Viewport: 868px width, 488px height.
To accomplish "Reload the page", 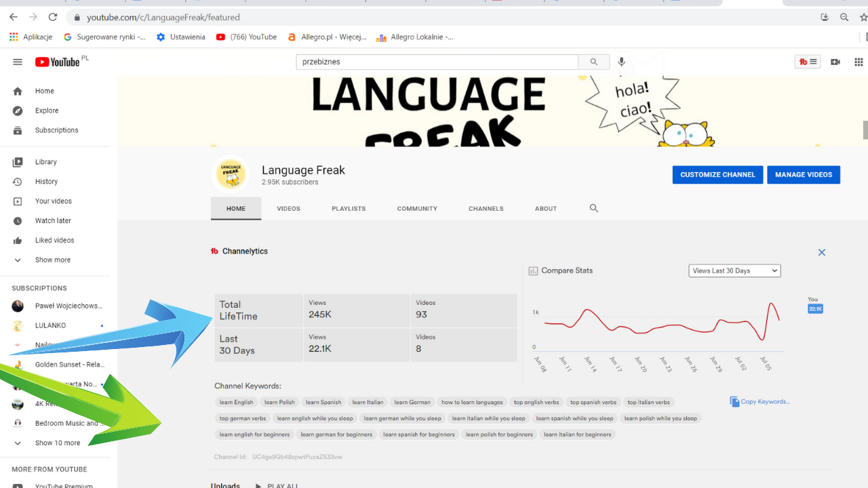I will tap(53, 17).
